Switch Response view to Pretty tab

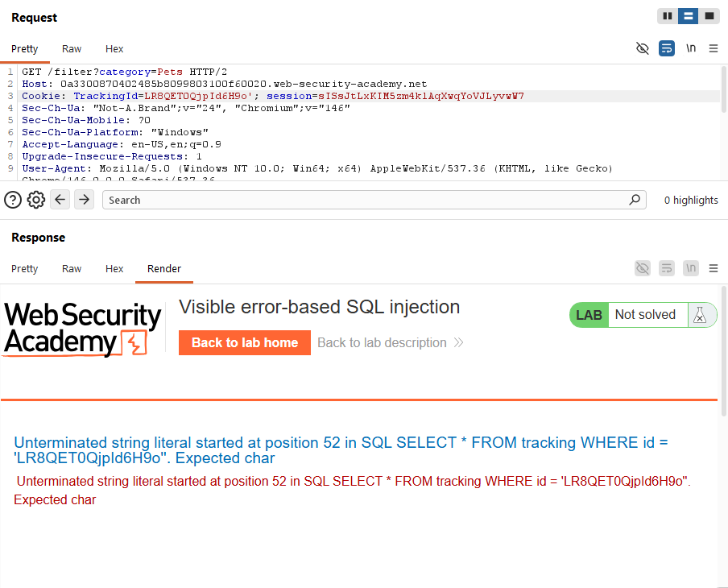(25, 269)
